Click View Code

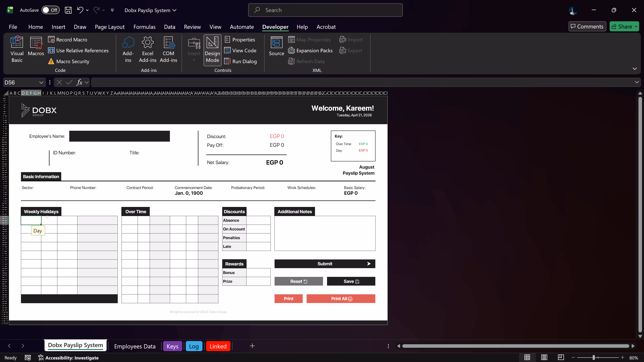pos(240,50)
